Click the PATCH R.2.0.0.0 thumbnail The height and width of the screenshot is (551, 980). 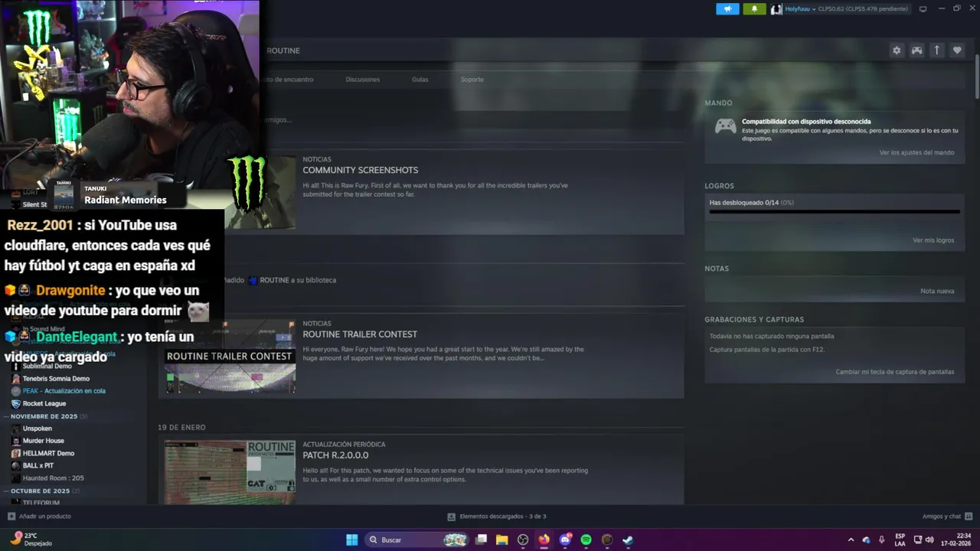[230, 472]
